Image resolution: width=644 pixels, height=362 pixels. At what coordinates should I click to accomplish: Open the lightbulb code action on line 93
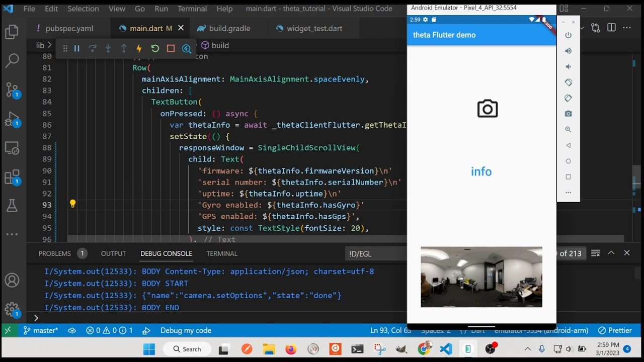pyautogui.click(x=72, y=204)
